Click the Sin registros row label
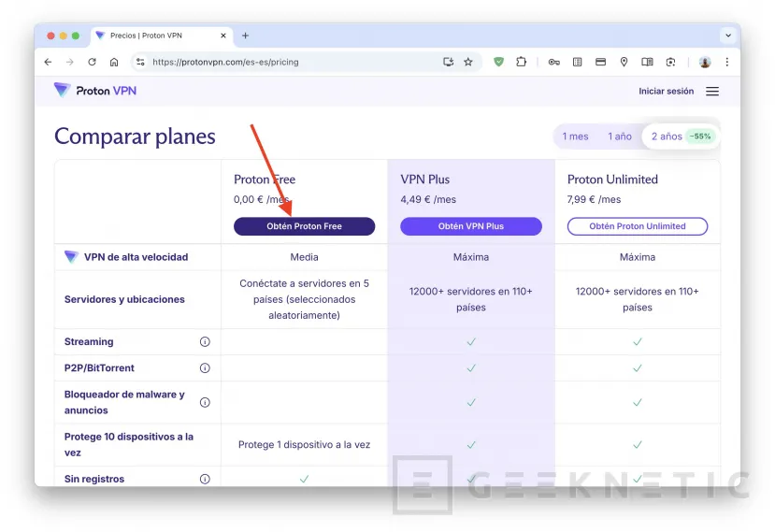 (x=94, y=479)
